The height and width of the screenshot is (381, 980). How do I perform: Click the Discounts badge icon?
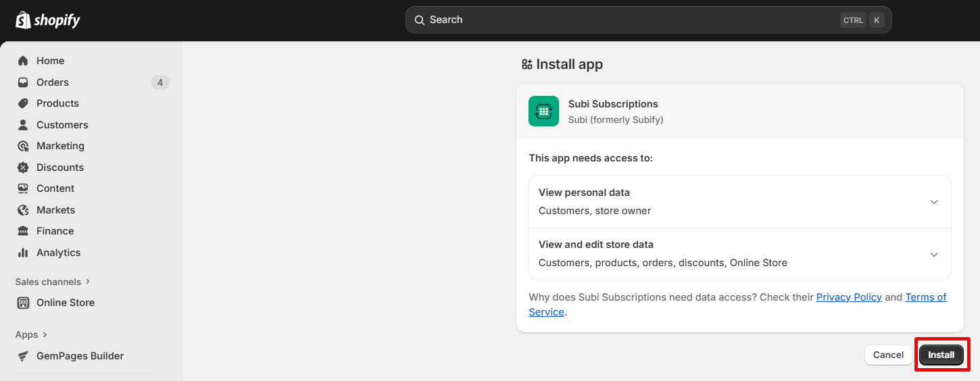(23, 168)
